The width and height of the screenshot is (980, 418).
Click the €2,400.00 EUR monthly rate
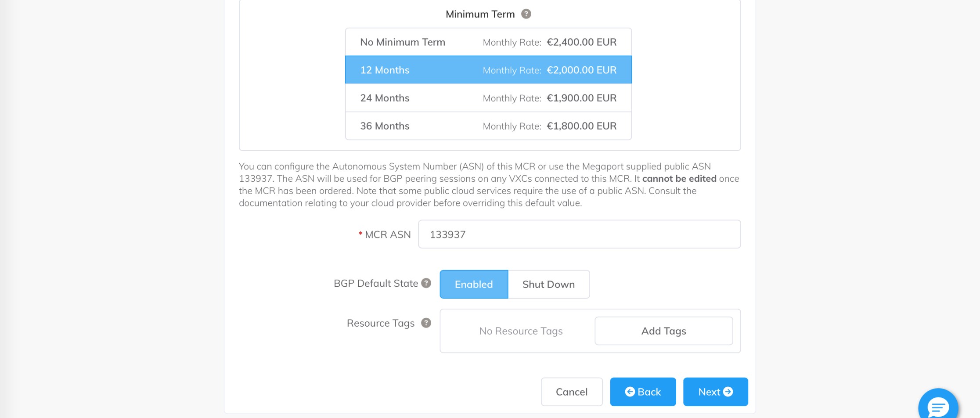[x=581, y=42]
